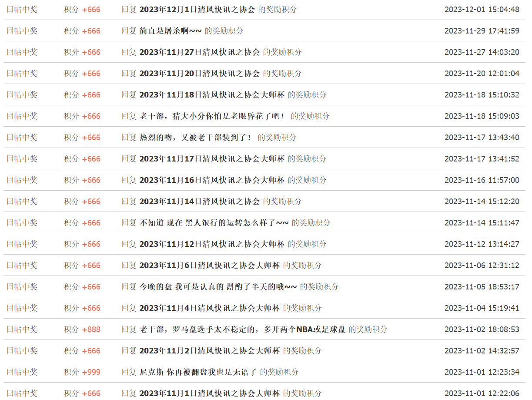Open the 今晚的盘 我可是认真的 thread link

click(218, 287)
